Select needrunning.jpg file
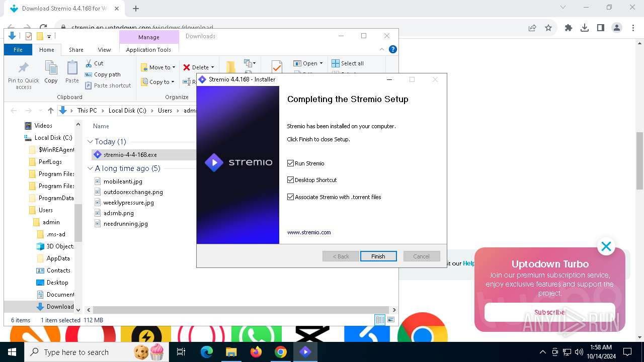This screenshot has height=362, width=644. (x=125, y=224)
